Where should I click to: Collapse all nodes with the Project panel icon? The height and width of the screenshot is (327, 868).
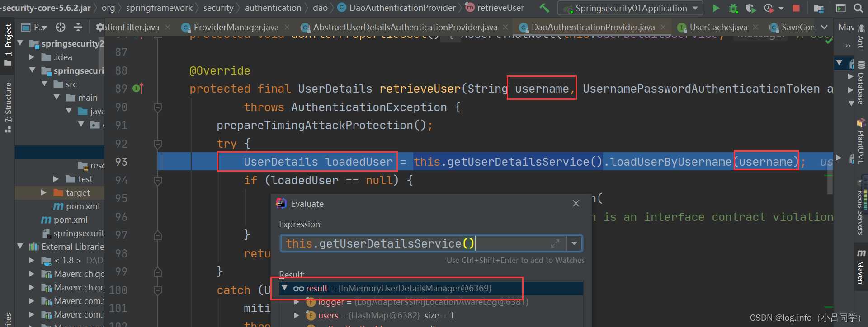tap(78, 27)
